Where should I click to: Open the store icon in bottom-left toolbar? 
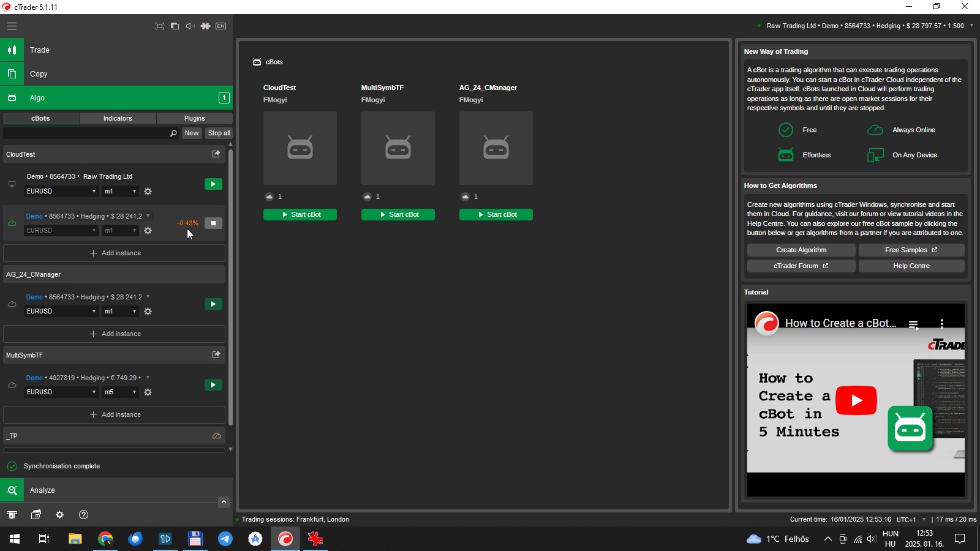[12, 515]
